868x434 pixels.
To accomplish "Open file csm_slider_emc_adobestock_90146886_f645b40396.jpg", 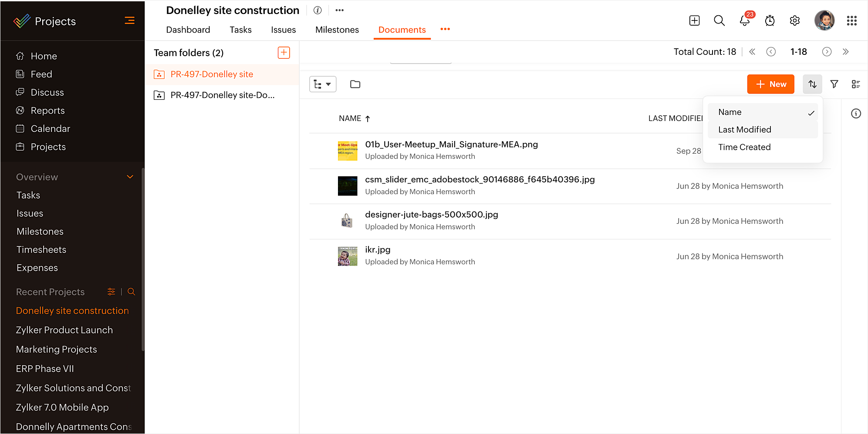I will 480,179.
